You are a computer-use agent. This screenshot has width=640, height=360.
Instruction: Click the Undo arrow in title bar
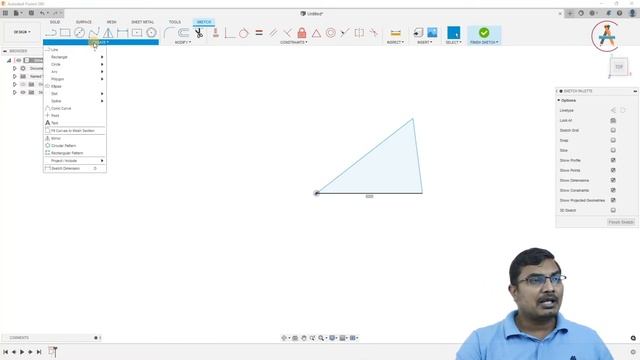click(42, 13)
